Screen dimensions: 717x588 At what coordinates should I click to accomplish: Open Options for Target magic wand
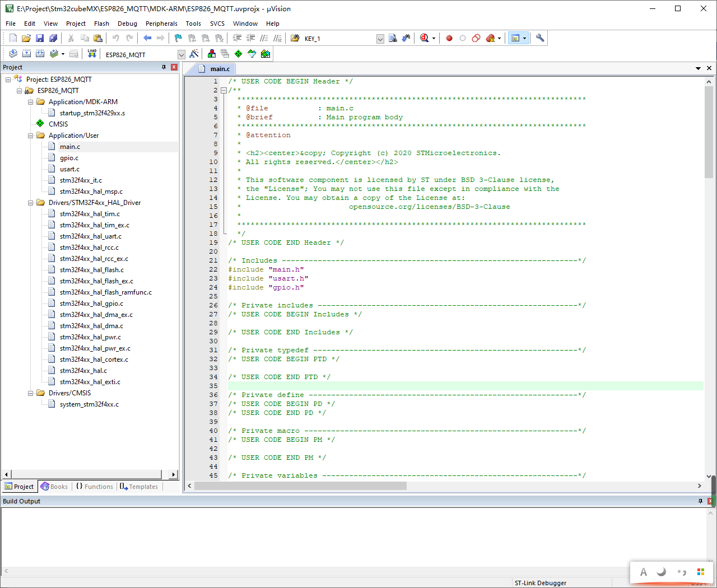pos(194,54)
